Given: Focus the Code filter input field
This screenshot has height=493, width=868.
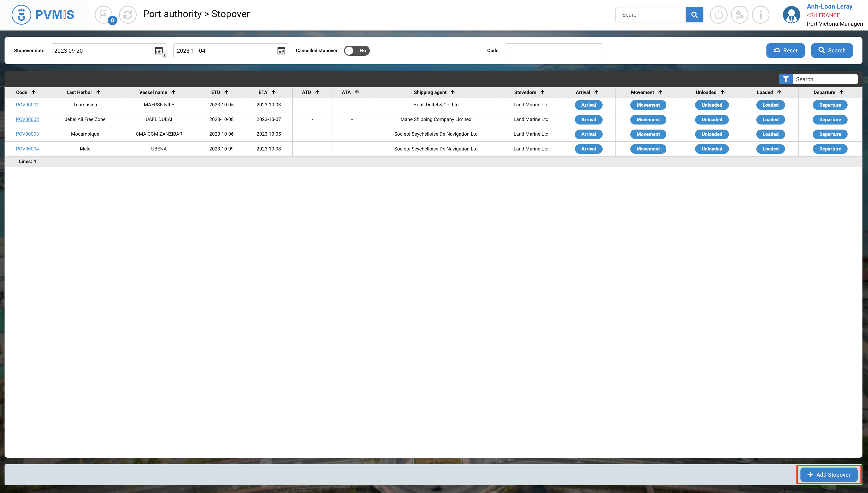Looking at the screenshot, I should [553, 51].
